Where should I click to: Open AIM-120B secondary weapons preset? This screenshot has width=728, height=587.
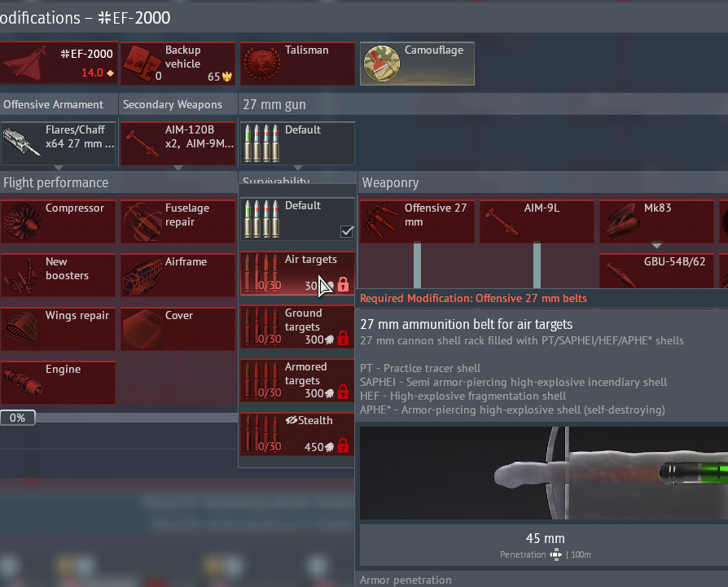178,143
